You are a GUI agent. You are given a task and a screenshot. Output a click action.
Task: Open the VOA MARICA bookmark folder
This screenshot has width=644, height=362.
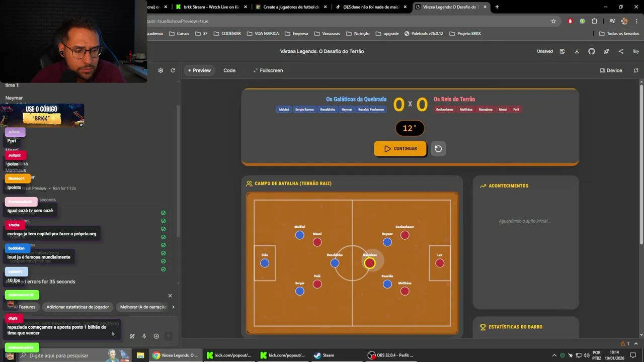pyautogui.click(x=263, y=34)
